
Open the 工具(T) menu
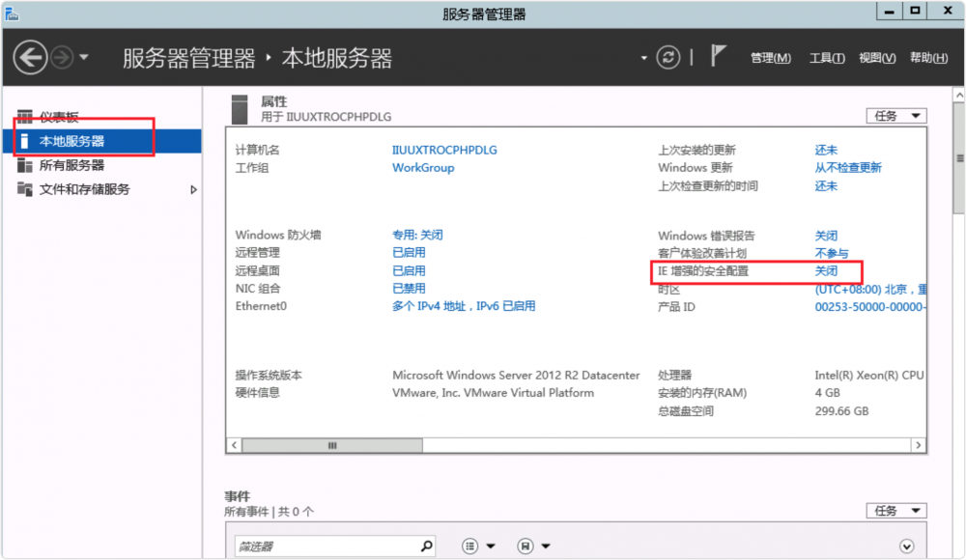click(x=826, y=58)
